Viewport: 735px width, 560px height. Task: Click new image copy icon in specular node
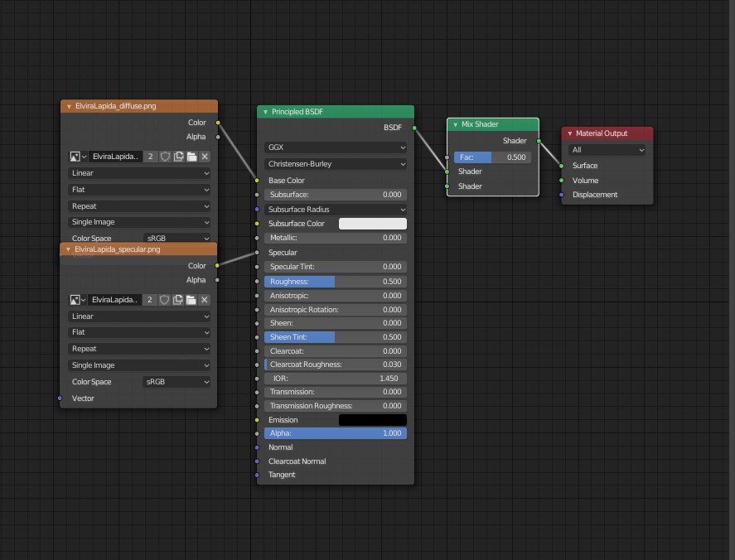178,299
